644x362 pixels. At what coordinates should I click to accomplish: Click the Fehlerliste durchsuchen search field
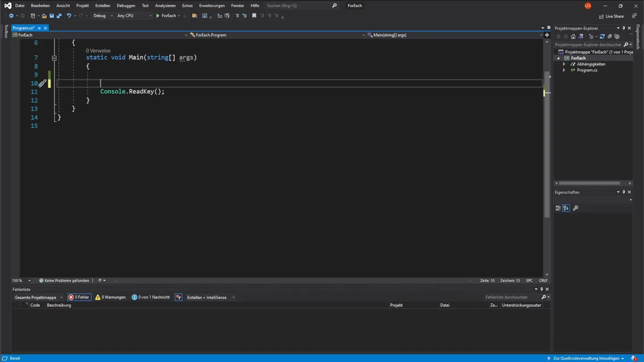(512, 297)
